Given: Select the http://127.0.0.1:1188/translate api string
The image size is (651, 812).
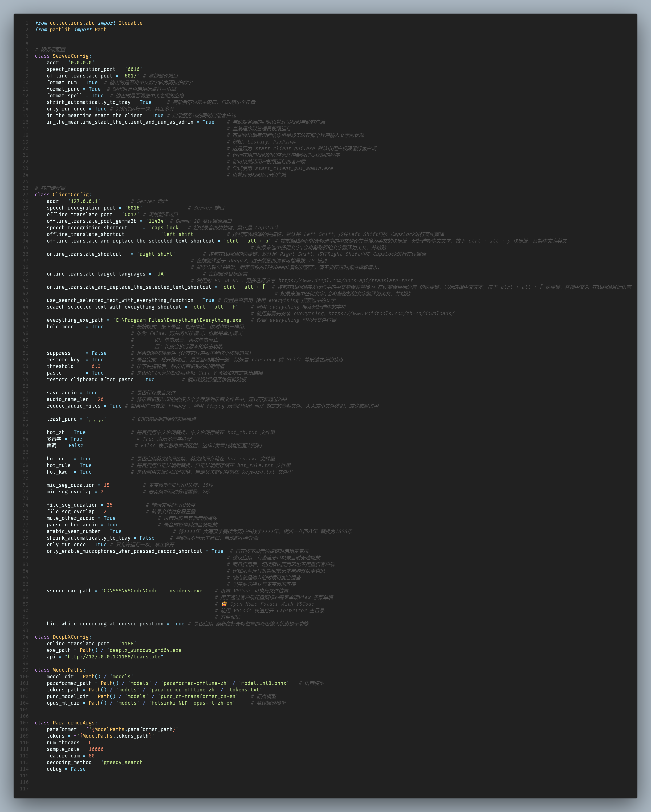Looking at the screenshot, I should 114,657.
